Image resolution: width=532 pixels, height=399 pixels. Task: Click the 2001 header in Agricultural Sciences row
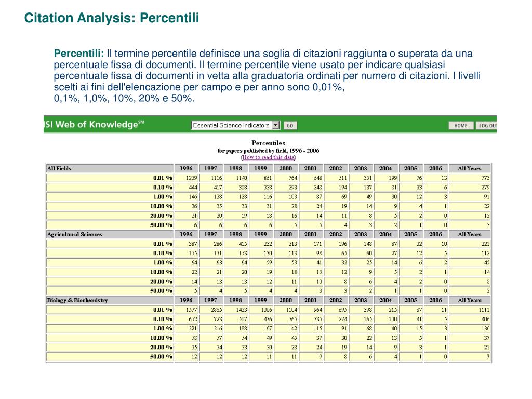[x=311, y=234]
